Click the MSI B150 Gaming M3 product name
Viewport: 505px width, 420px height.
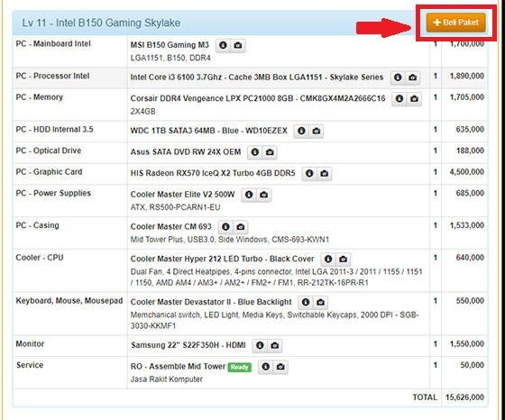coord(170,45)
